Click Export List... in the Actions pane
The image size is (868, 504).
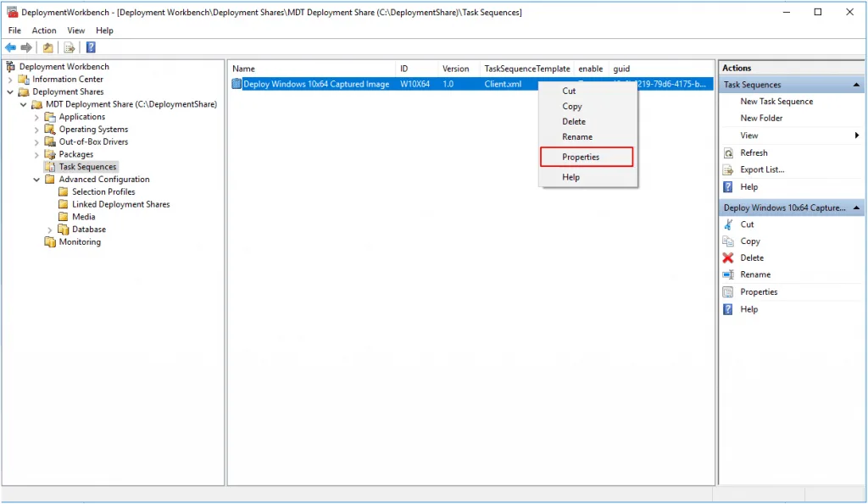pyautogui.click(x=762, y=170)
